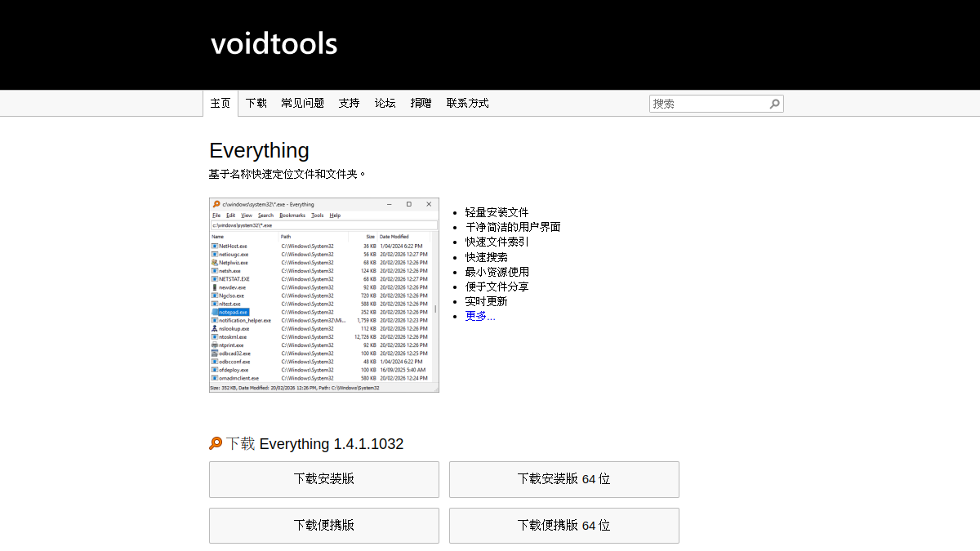Image resolution: width=980 pixels, height=551 pixels.
Task: Click the 下载安装版 button
Action: [324, 479]
